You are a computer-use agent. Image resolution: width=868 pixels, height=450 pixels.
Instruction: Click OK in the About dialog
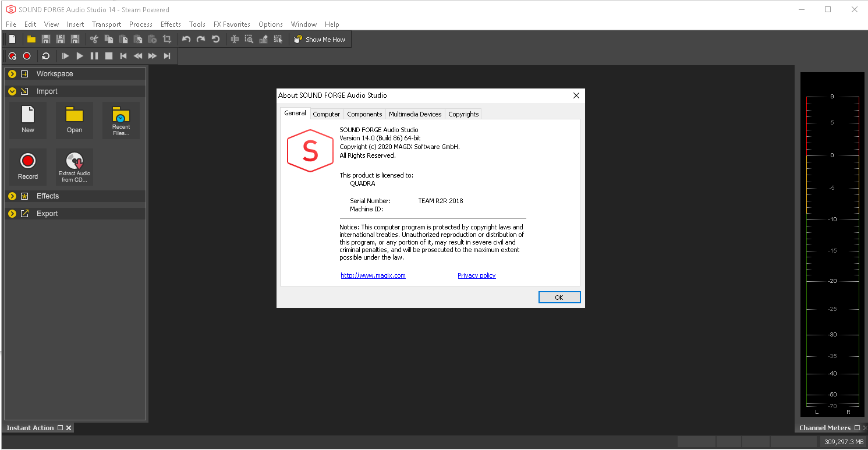tap(559, 297)
